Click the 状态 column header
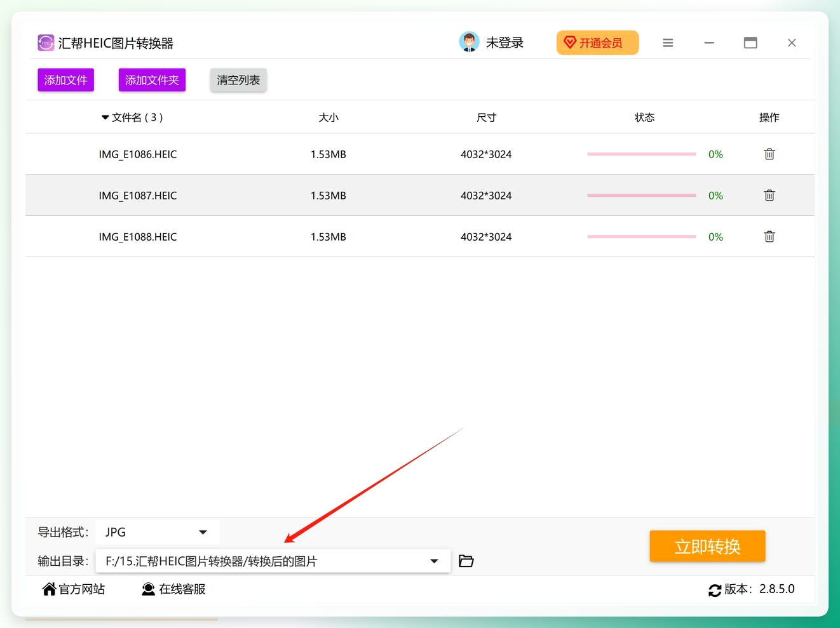The height and width of the screenshot is (628, 840). click(644, 117)
